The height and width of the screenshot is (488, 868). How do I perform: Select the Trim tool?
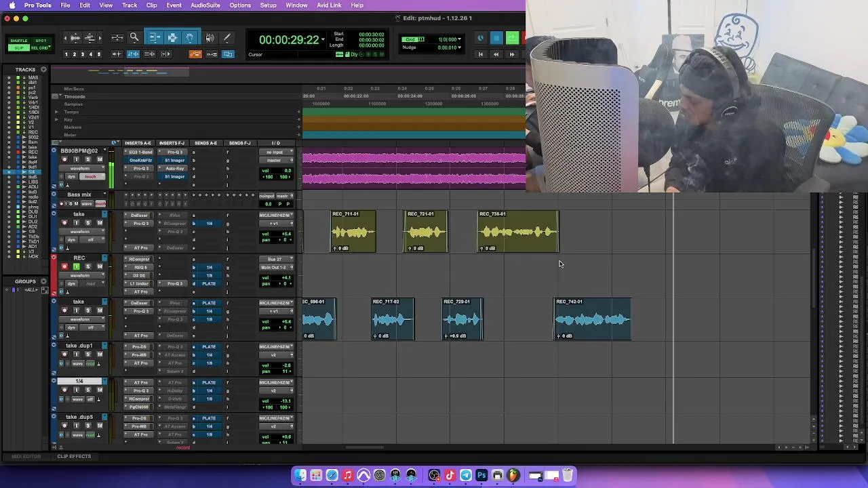[x=154, y=38]
